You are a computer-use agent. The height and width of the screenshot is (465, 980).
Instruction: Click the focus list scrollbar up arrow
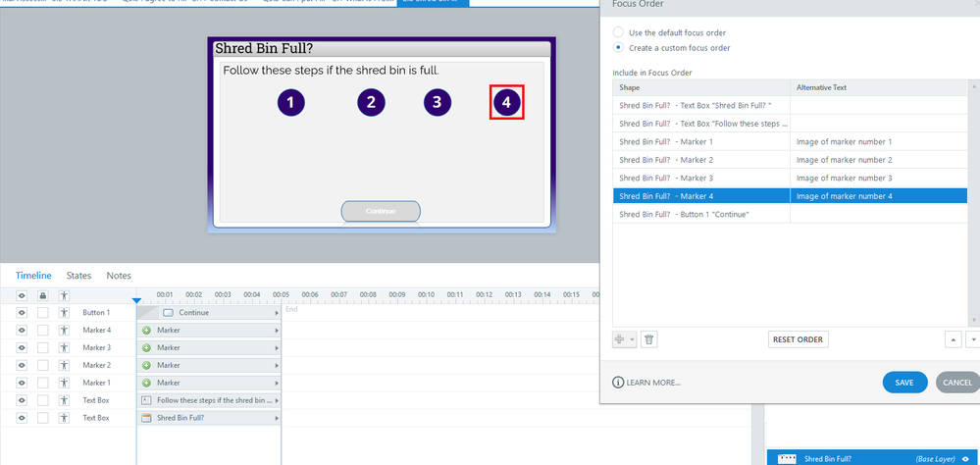click(974, 85)
